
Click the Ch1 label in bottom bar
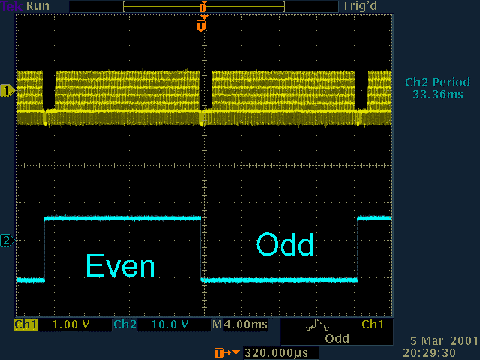26,325
